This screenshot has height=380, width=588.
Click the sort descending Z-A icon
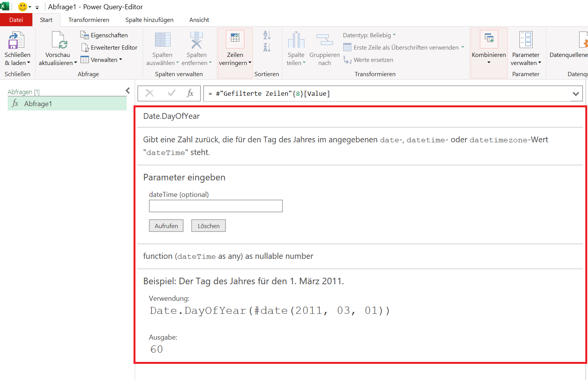tap(267, 47)
